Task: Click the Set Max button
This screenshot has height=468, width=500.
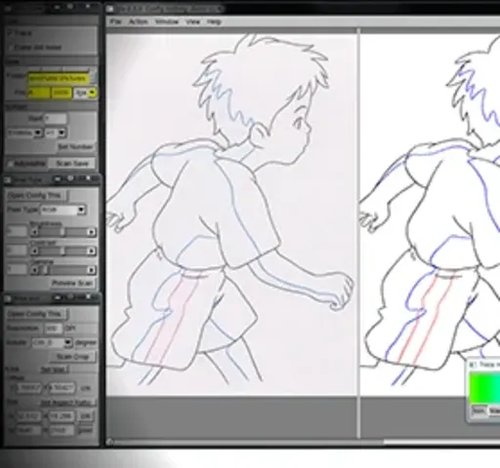Action: pos(54,370)
